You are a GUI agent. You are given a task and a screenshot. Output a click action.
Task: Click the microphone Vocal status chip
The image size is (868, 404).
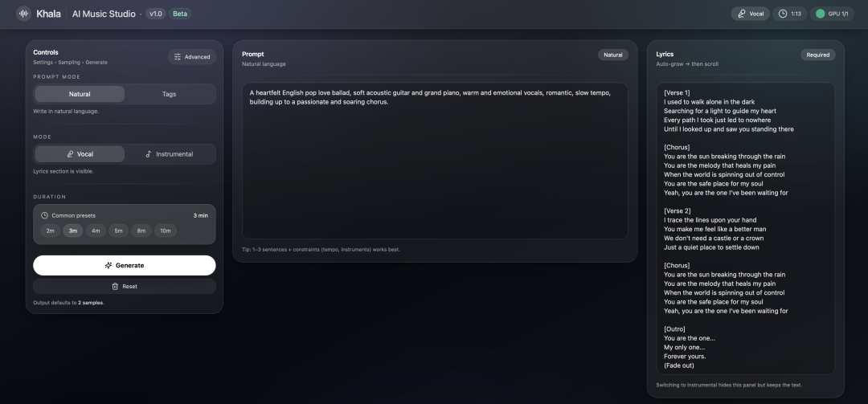(x=750, y=14)
